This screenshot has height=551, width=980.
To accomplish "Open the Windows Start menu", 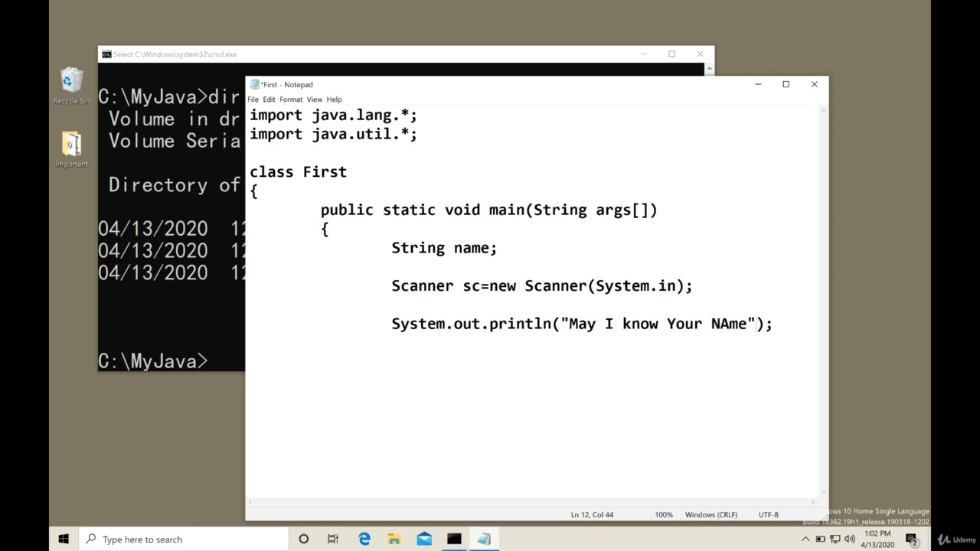I will [x=64, y=539].
